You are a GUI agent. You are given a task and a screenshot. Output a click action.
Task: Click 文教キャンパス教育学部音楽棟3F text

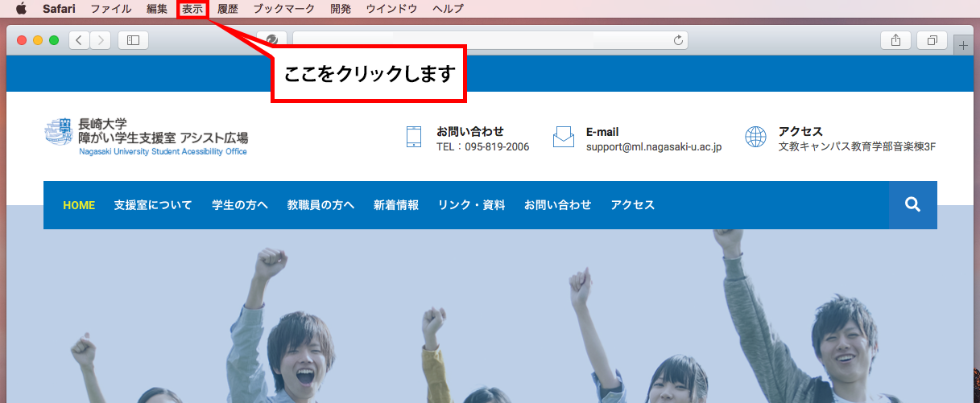[857, 147]
